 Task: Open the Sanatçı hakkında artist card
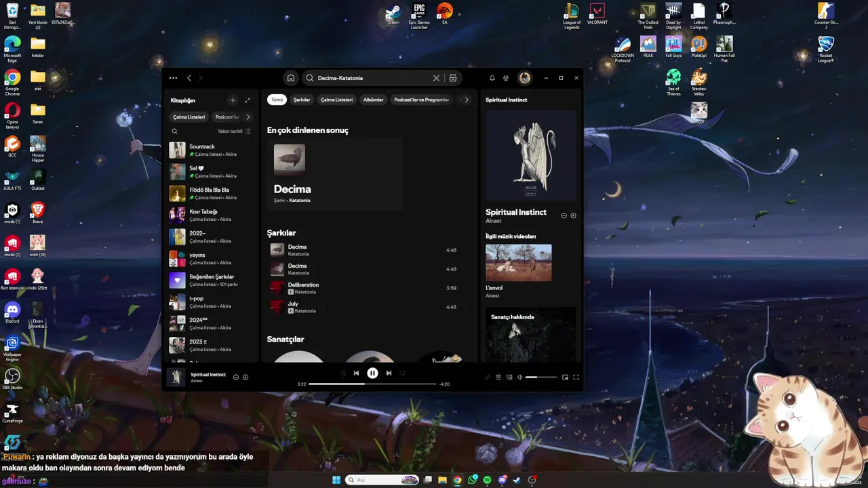point(531,335)
